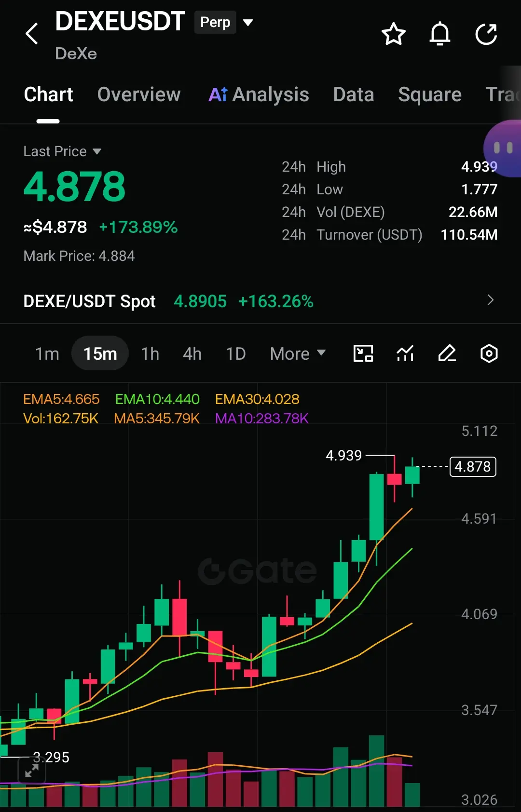This screenshot has height=812, width=521.
Task: Tap the EMA30:4.028 indicator label
Action: pos(257,399)
